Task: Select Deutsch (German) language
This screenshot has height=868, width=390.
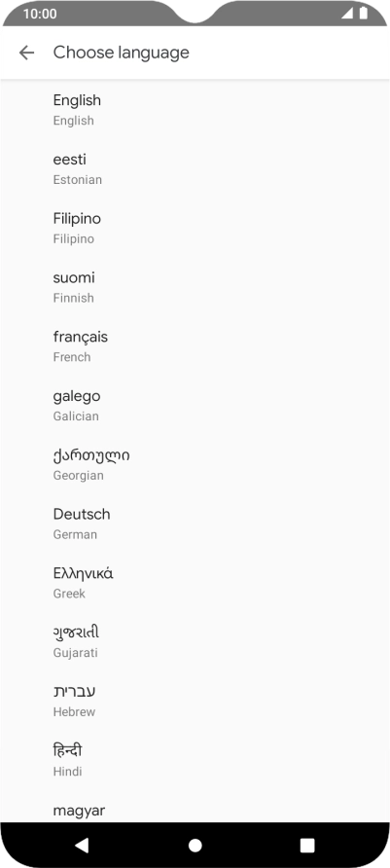Action: tap(195, 524)
